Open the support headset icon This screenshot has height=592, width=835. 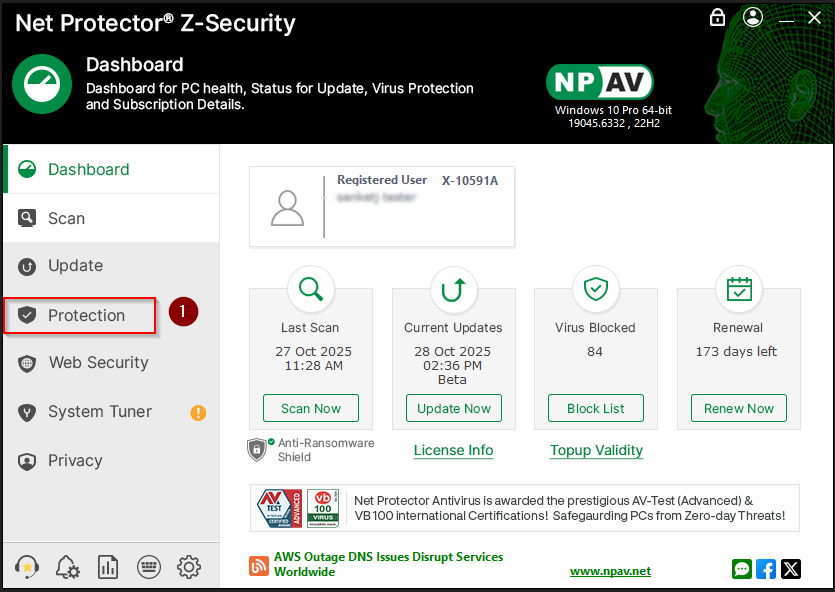(28, 567)
